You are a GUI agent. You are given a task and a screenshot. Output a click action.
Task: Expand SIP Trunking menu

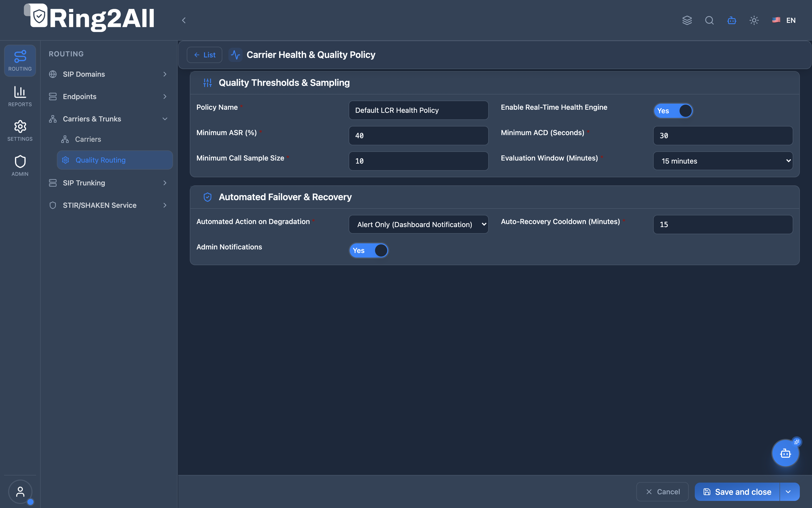pos(108,183)
